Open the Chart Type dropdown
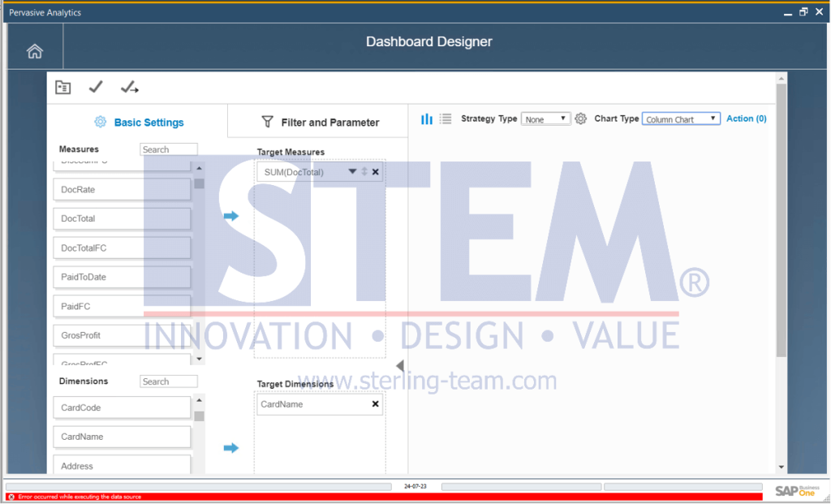The image size is (831, 504). pyautogui.click(x=680, y=118)
